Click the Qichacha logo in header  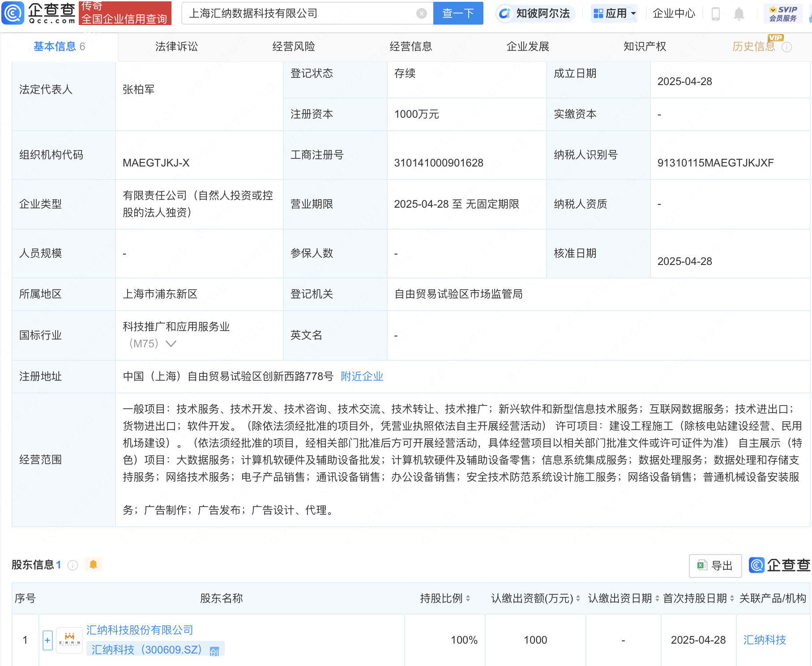tap(39, 13)
